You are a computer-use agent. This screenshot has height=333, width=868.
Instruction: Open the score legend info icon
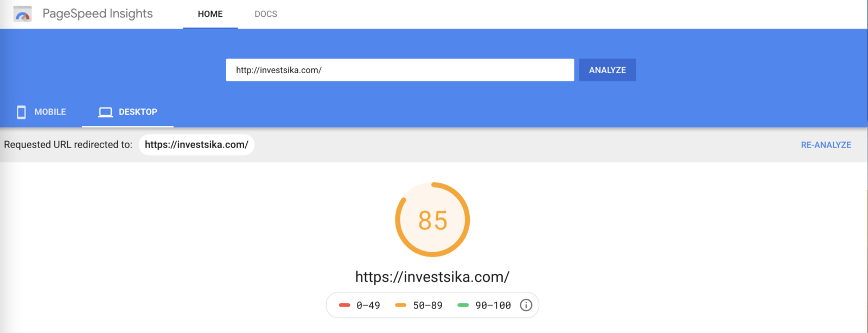pos(526,305)
